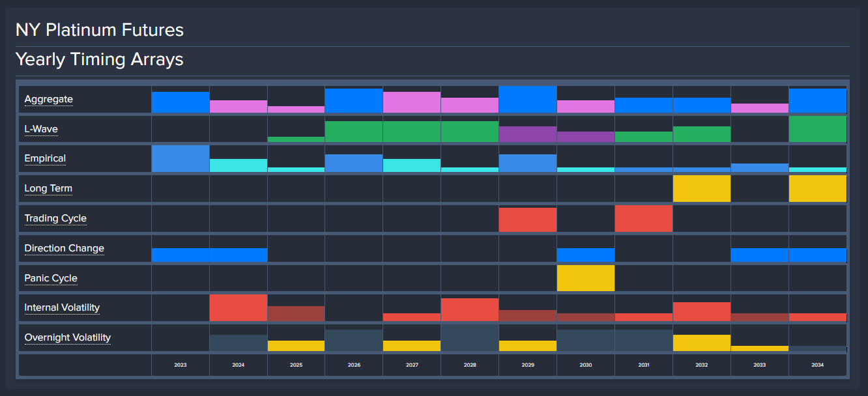Viewport: 868px width, 396px height.
Task: Open the Trading Cycle label link
Action: [55, 218]
